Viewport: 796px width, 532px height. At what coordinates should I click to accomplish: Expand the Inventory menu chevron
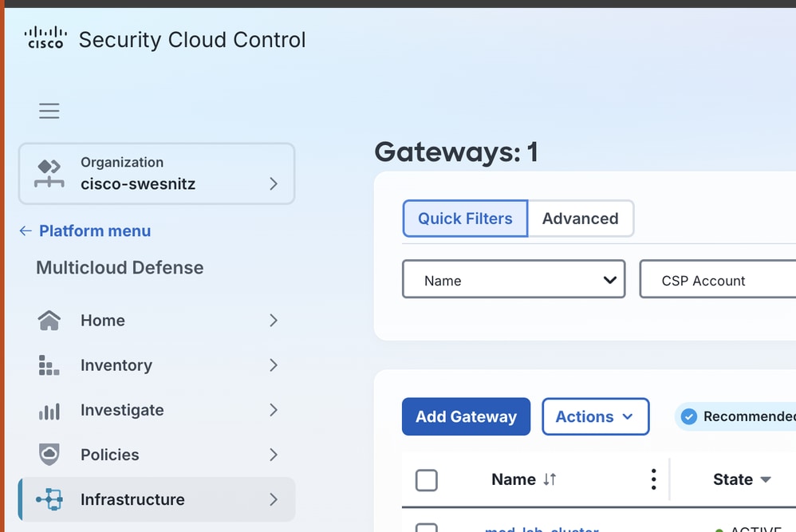274,365
